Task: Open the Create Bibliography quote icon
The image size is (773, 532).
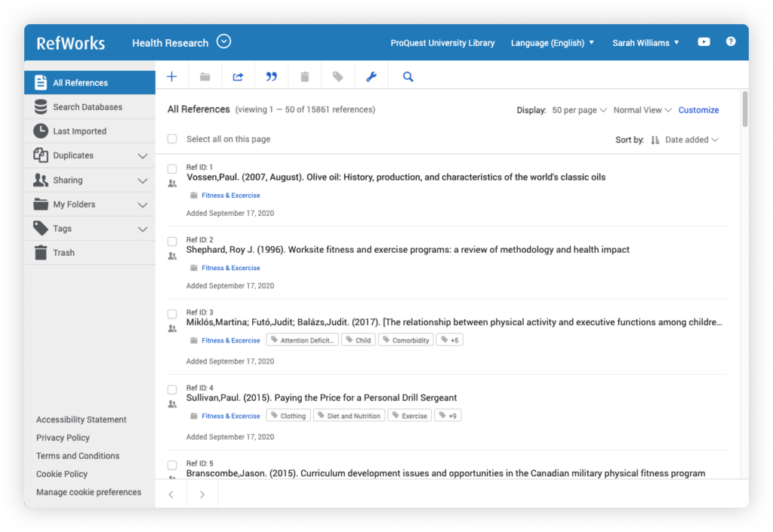Action: (272, 76)
